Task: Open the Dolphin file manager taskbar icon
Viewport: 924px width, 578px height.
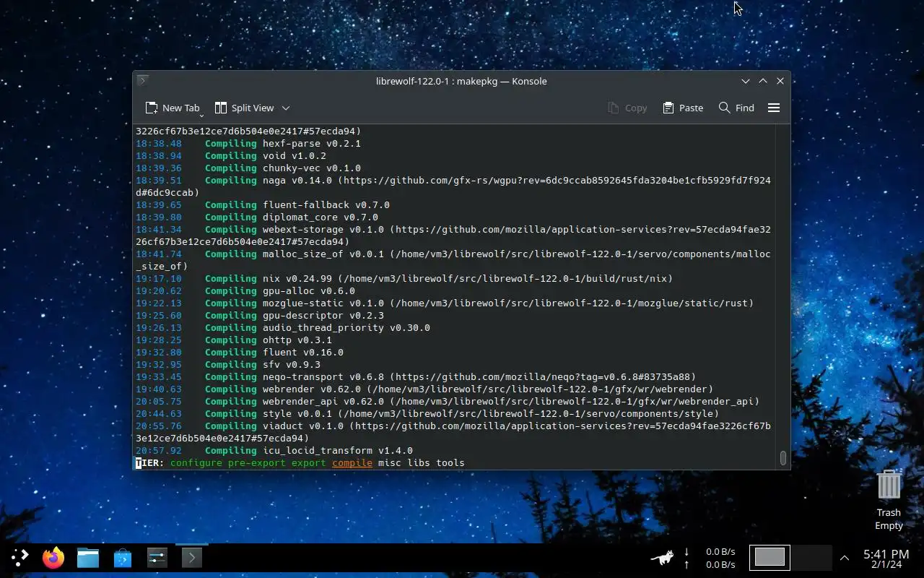Action: (x=88, y=557)
